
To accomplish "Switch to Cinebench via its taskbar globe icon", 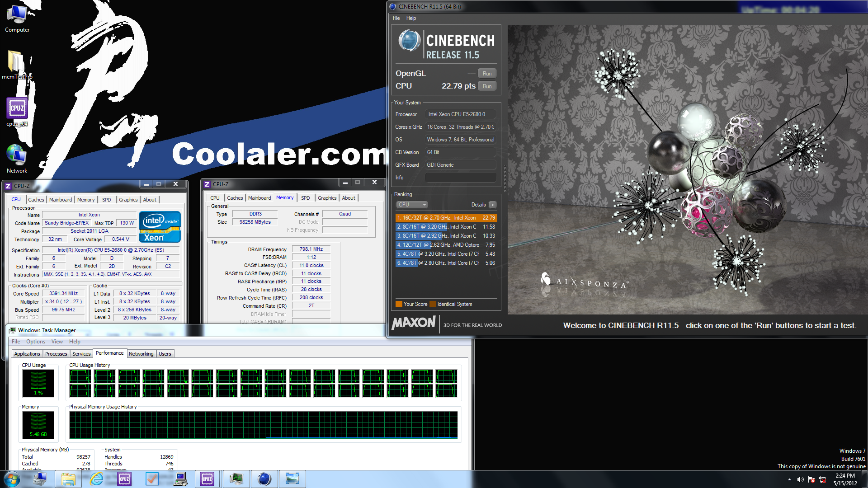I will tap(264, 479).
